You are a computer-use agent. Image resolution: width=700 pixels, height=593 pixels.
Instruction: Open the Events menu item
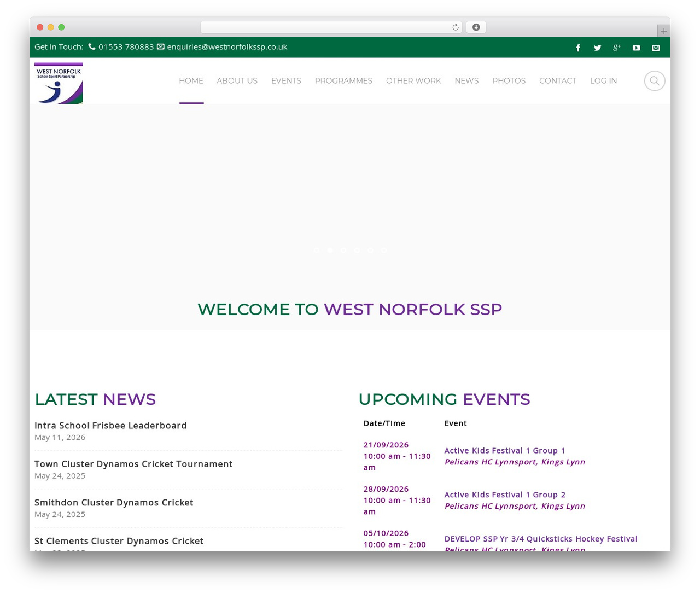(x=286, y=81)
